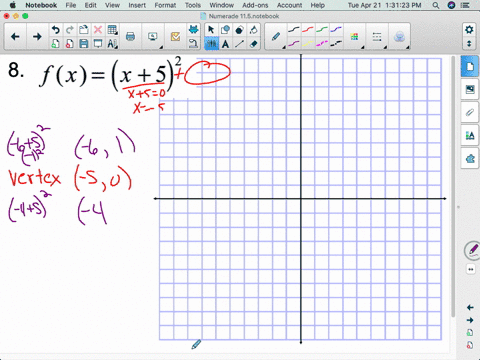The width and height of the screenshot is (480, 360).
Task: Save the notebook file
Action: click(x=83, y=44)
